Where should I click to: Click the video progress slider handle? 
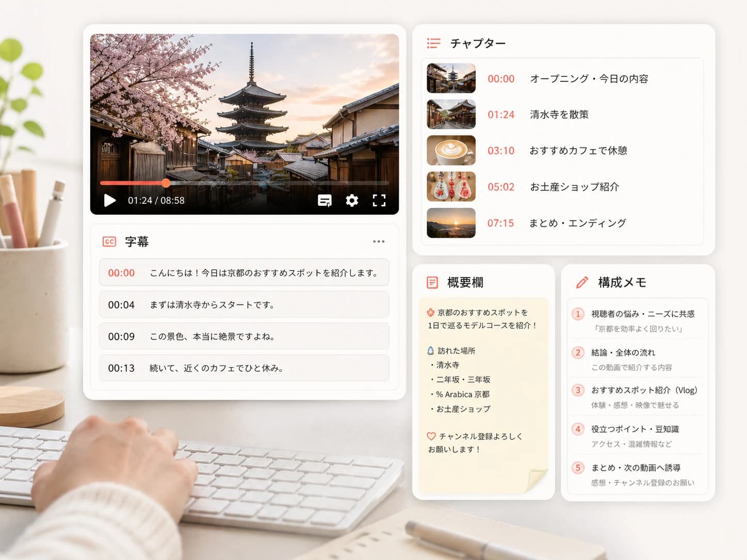166,183
